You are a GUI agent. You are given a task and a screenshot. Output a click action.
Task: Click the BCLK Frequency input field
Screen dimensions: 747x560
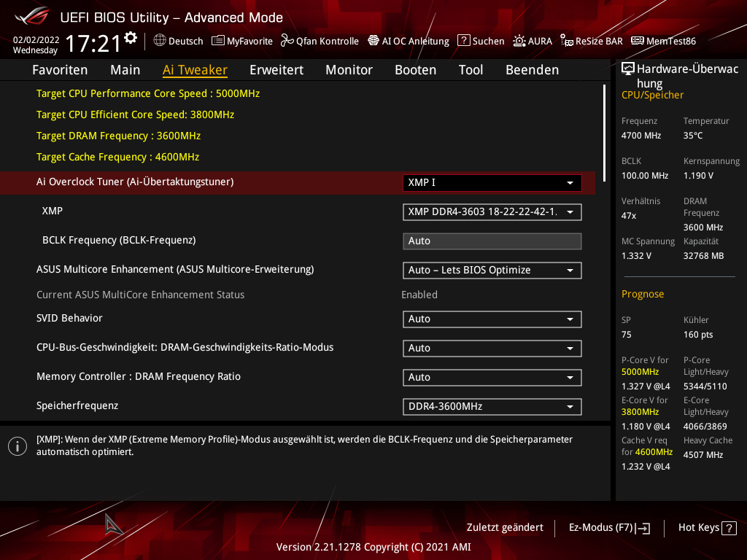coord(492,241)
